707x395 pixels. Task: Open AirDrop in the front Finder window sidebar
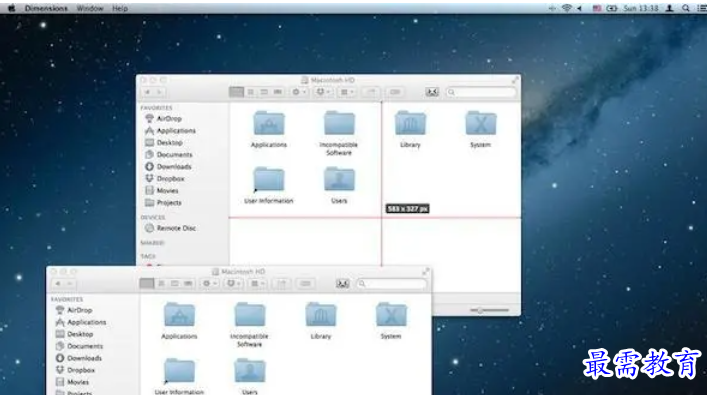[74, 310]
